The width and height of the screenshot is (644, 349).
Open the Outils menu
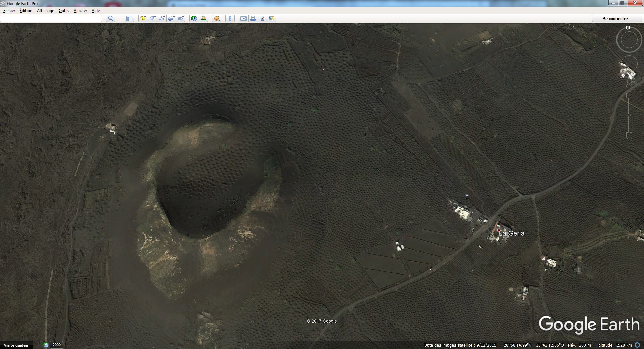click(64, 11)
